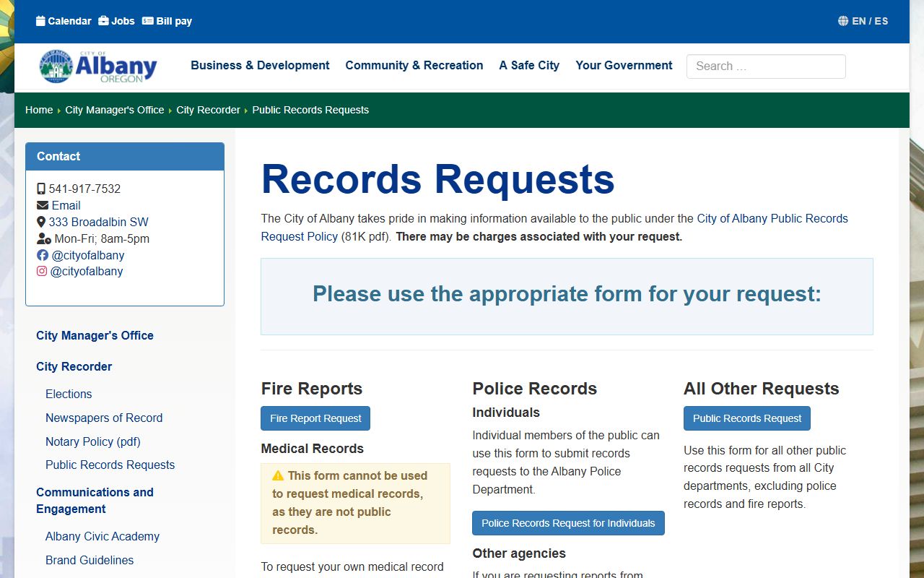Click 'Please use the appropriate form' banner text
Screen dimensions: 924x578
(567, 294)
